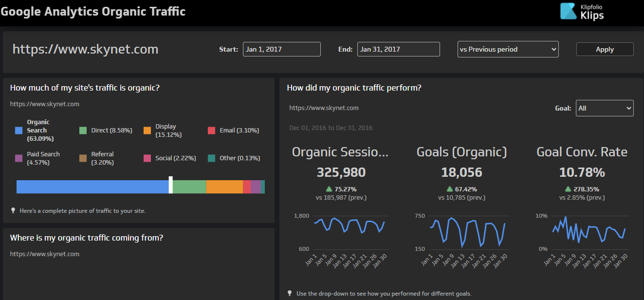Click the pink Social legend swatch
This screenshot has width=644, height=300.
pos(147,158)
